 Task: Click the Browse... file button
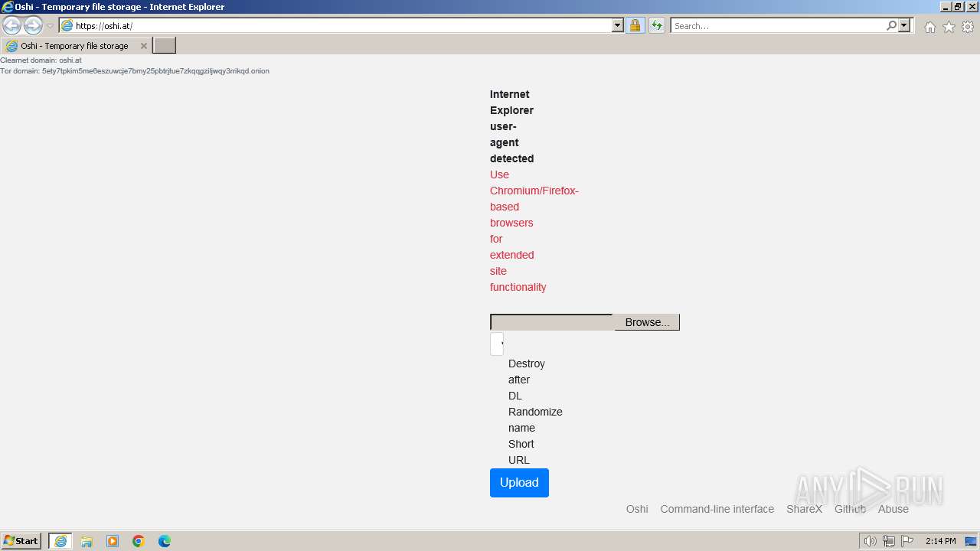coord(647,322)
